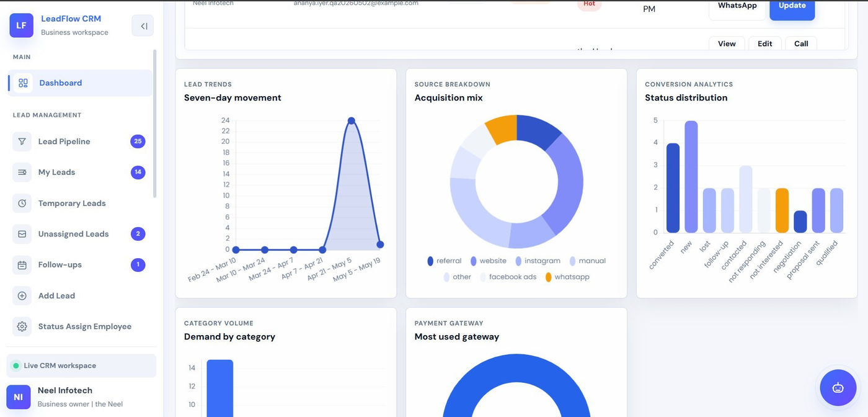This screenshot has height=417, width=868.
Task: Click the dark blue referral donut segment
Action: point(536,130)
